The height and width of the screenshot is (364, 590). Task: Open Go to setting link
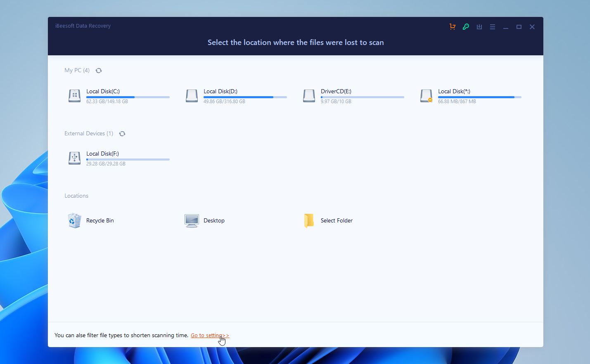click(x=210, y=335)
